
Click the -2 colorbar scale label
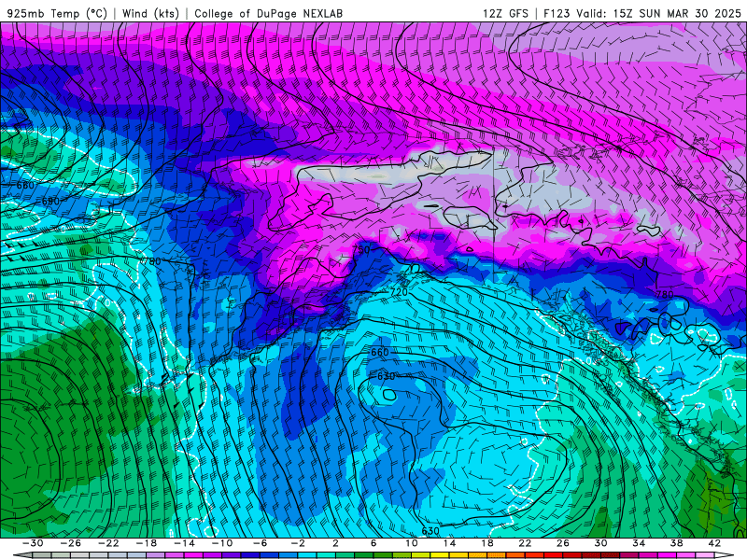(298, 543)
